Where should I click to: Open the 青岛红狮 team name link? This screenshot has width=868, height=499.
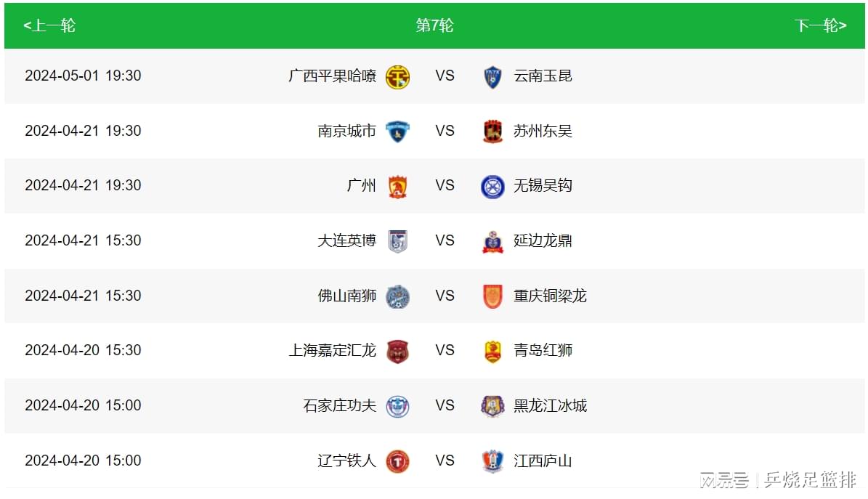[x=543, y=351]
